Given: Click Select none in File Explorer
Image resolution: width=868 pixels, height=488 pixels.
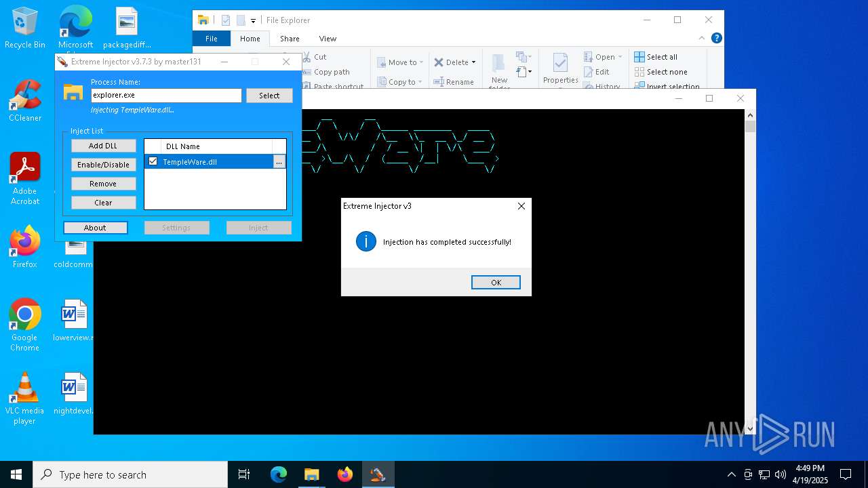Looking at the screenshot, I should click(661, 72).
